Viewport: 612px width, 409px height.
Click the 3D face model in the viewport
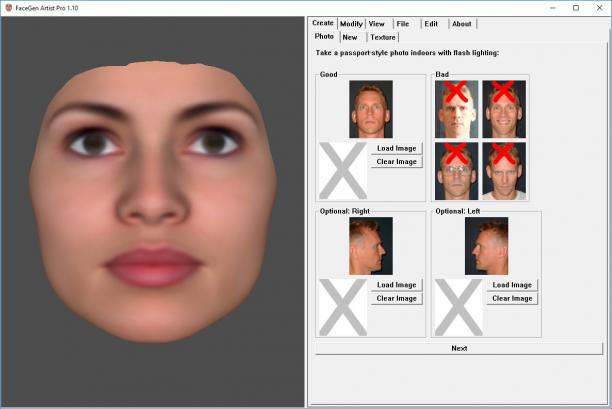(x=152, y=201)
